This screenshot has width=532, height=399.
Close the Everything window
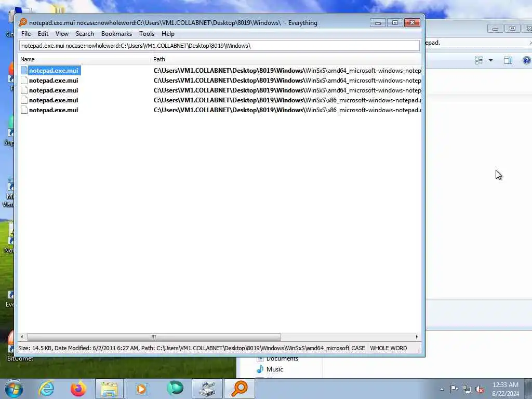[412, 23]
